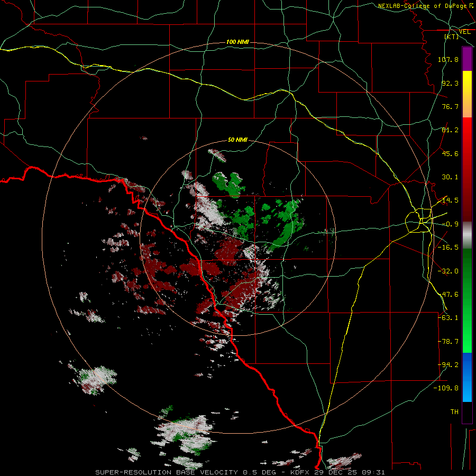
Task: Click the -94.2 velocity scale value
Action: pos(448,365)
